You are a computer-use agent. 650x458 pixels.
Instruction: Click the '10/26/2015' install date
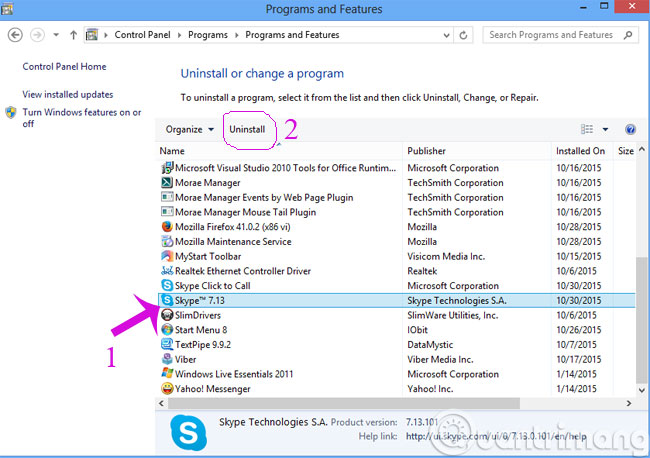[x=579, y=330]
